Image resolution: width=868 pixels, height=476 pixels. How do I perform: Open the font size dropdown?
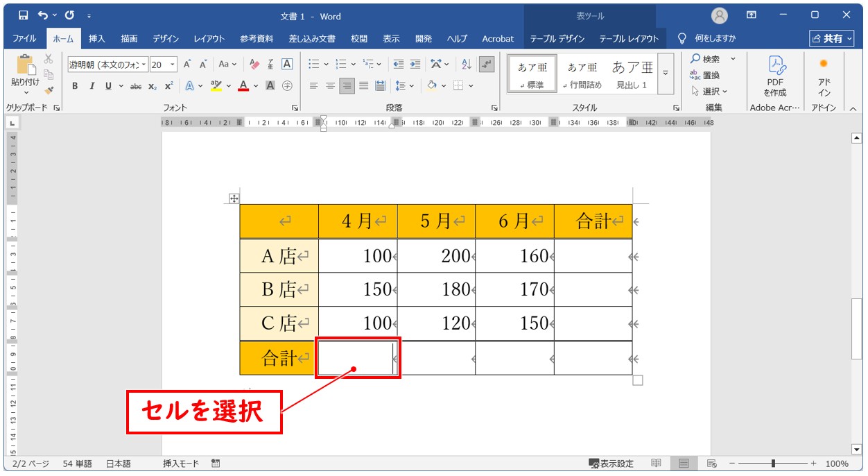point(173,65)
